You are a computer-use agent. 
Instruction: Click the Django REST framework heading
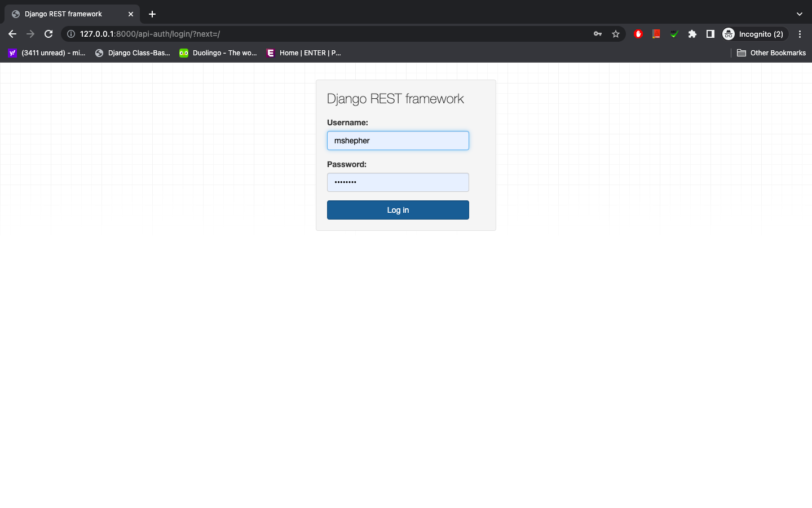click(395, 99)
